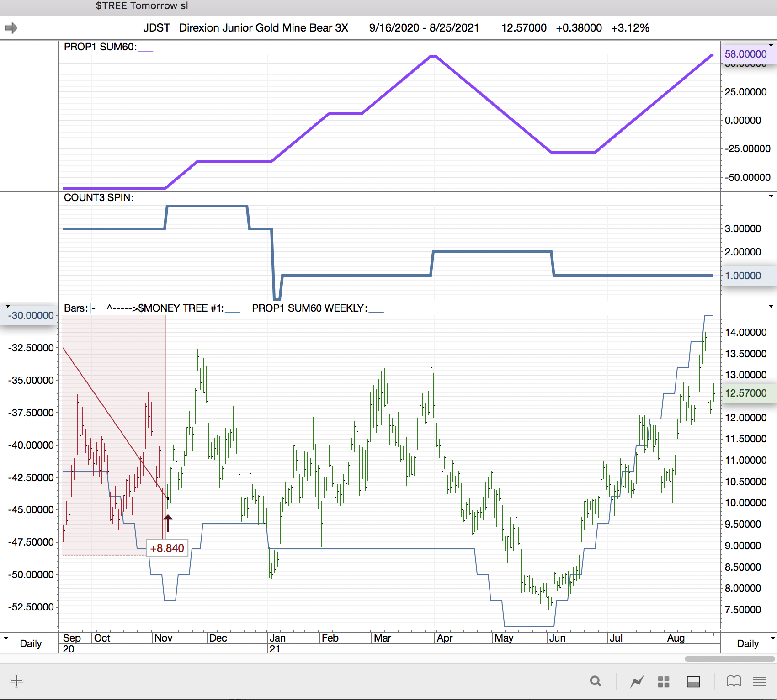Click the Jun month label on time axis
The height and width of the screenshot is (700, 777).
[557, 638]
